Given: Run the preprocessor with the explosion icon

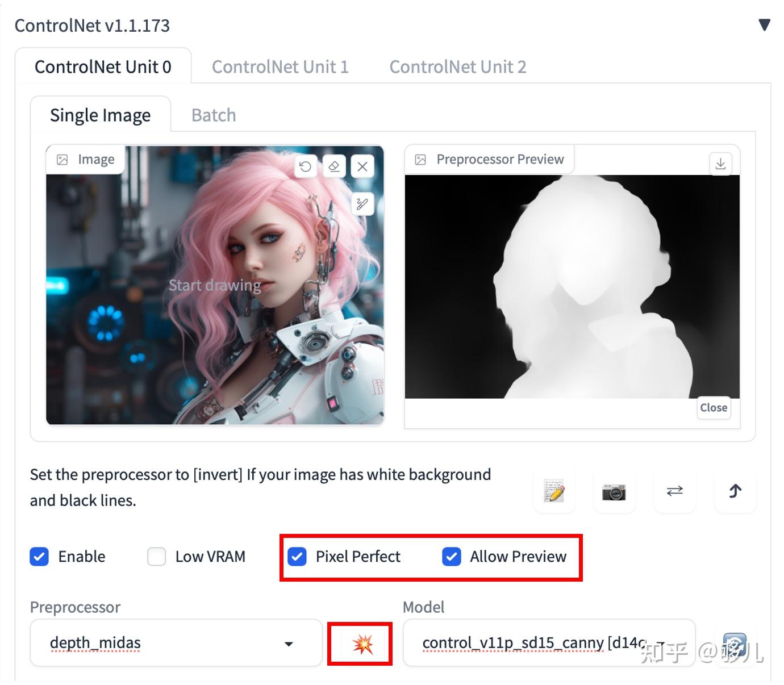Looking at the screenshot, I should tap(361, 644).
